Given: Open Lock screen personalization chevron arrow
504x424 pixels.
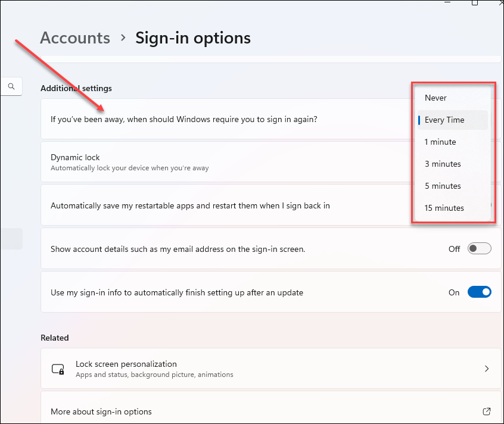Looking at the screenshot, I should (x=487, y=369).
